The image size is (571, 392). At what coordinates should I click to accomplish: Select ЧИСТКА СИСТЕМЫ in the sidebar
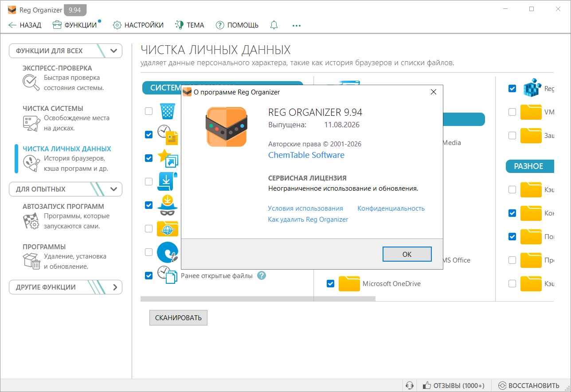(x=66, y=118)
